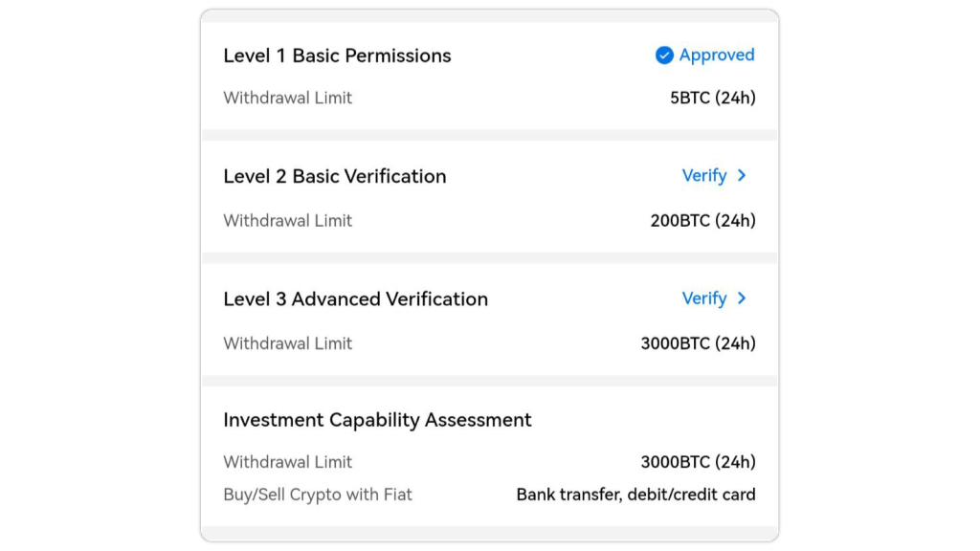
Task: Select the Level 1 Basic Permissions heading
Action: click(337, 55)
